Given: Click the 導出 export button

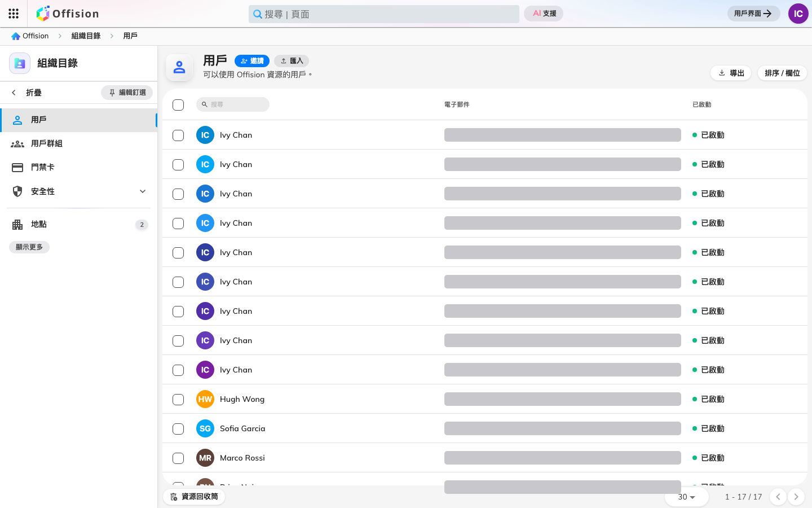Looking at the screenshot, I should point(731,73).
